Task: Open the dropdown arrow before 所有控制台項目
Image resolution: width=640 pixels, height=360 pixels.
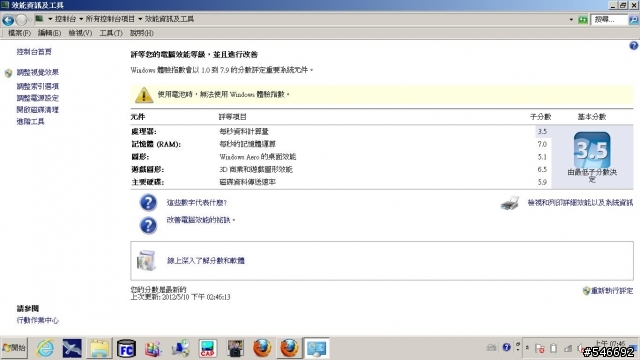Action: [81, 19]
